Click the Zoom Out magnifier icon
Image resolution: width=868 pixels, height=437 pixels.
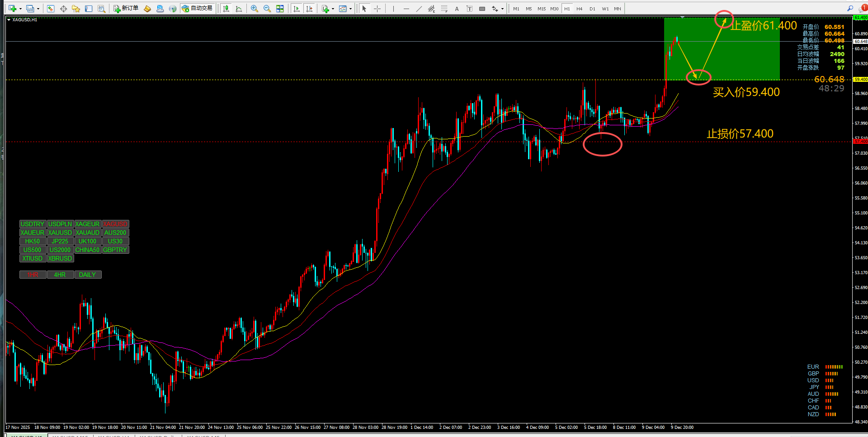[267, 9]
